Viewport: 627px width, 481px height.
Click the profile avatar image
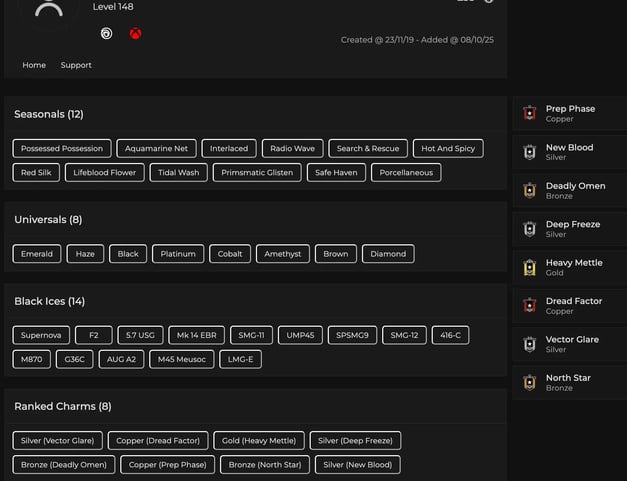point(48,10)
